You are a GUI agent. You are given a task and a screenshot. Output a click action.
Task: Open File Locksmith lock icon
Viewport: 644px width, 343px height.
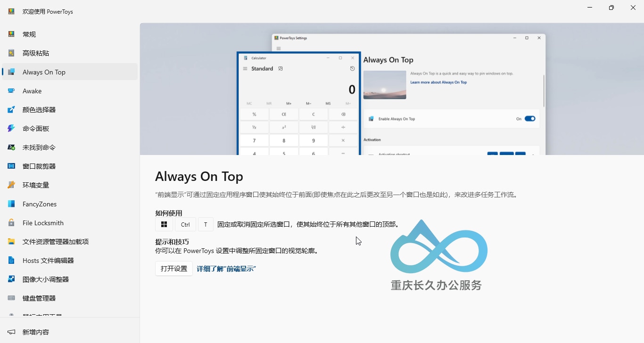click(11, 222)
